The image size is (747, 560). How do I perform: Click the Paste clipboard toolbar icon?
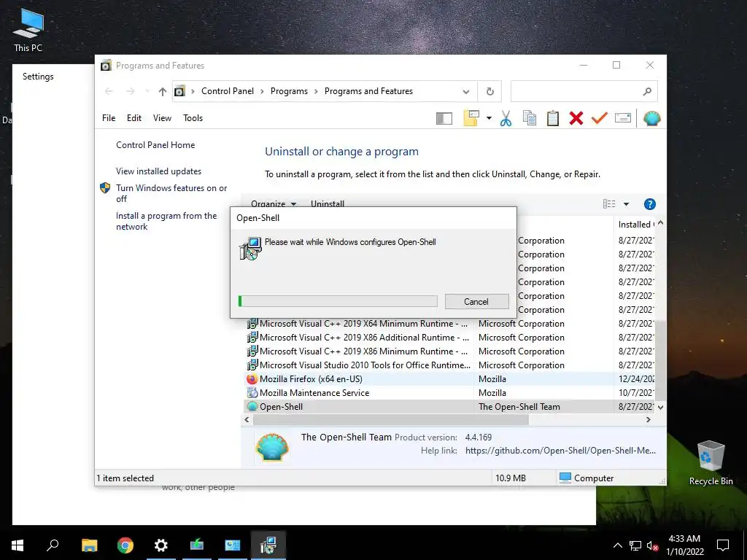tap(553, 118)
